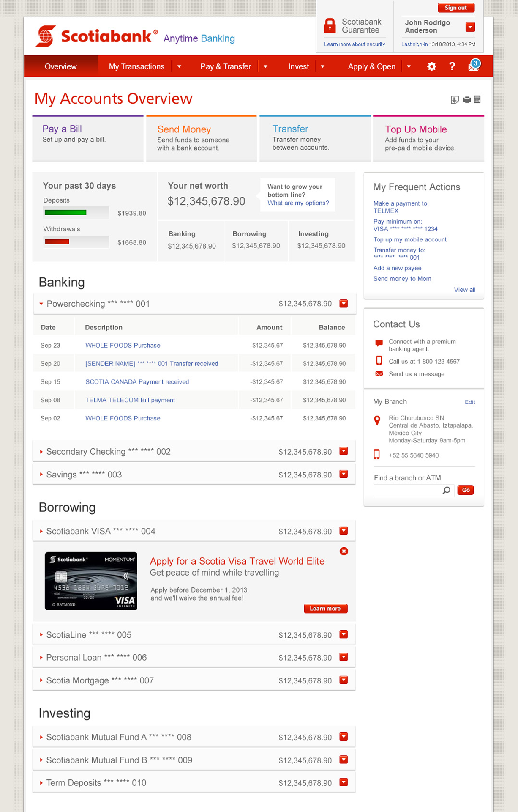Open the settings gear in navigation bar
This screenshot has width=518, height=812.
(431, 66)
